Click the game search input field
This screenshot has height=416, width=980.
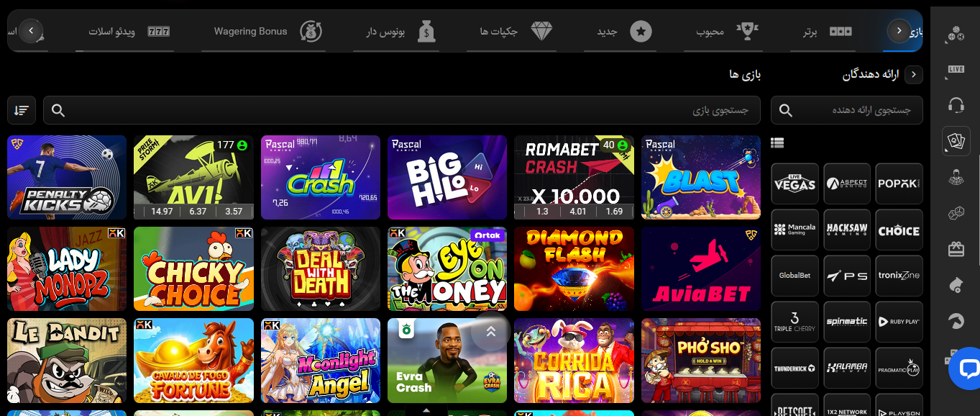402,110
